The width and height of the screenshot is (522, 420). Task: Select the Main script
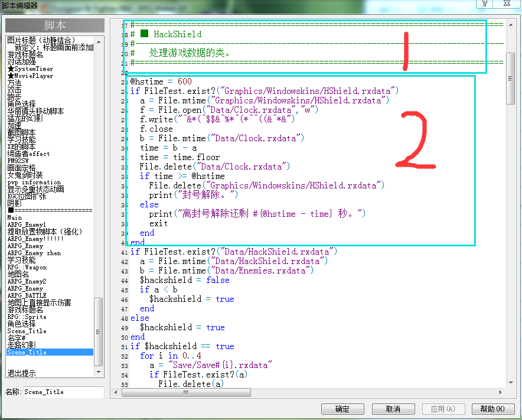(x=15, y=217)
